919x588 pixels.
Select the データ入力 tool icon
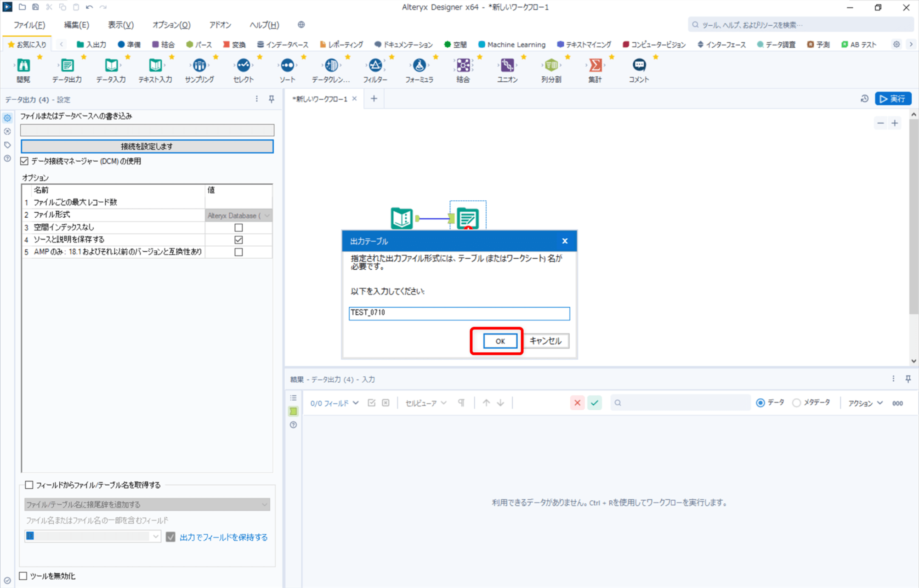(111, 66)
